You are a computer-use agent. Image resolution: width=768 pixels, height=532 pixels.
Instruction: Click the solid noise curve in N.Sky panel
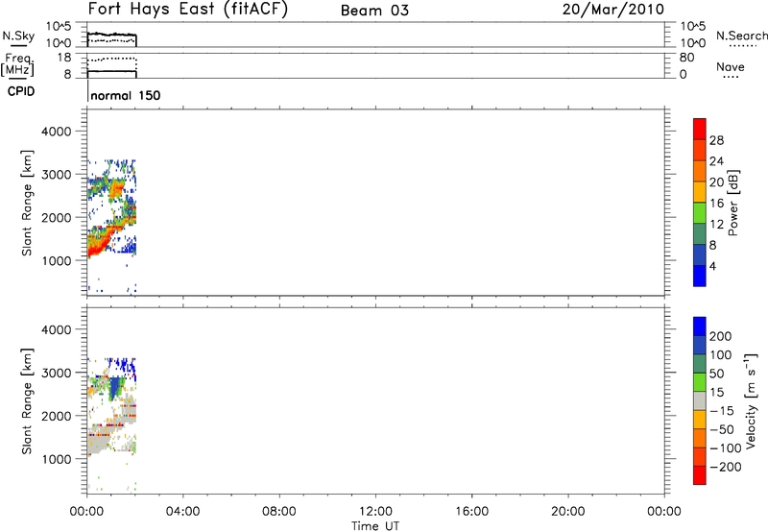pos(111,35)
